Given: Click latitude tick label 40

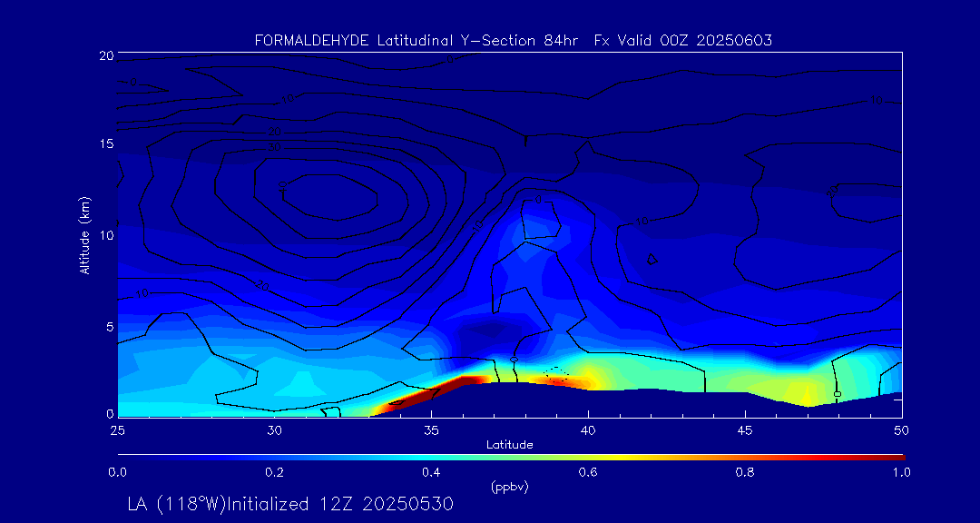Looking at the screenshot, I should [588, 429].
